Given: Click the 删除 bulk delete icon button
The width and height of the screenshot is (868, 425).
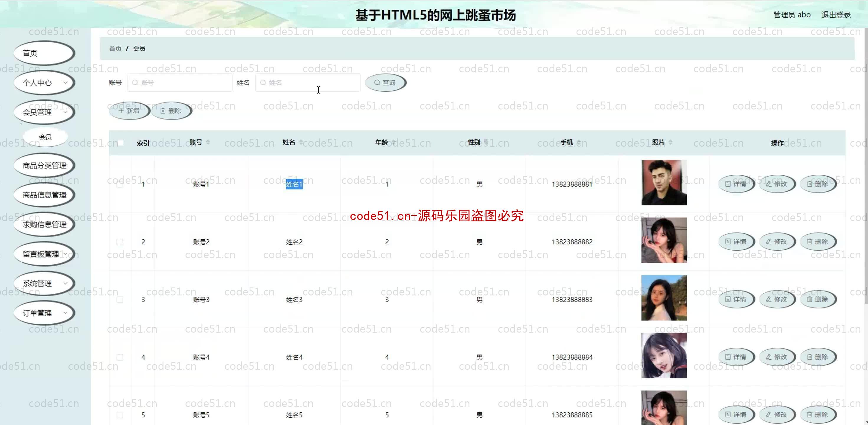Looking at the screenshot, I should [171, 110].
